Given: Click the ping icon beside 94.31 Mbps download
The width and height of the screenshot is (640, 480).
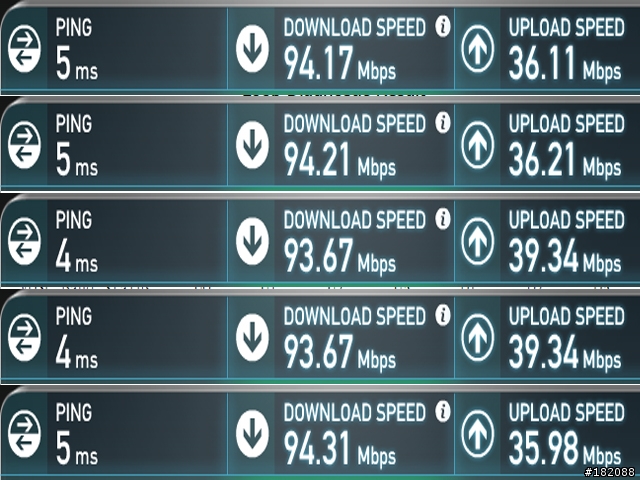Looking at the screenshot, I should (x=24, y=434).
